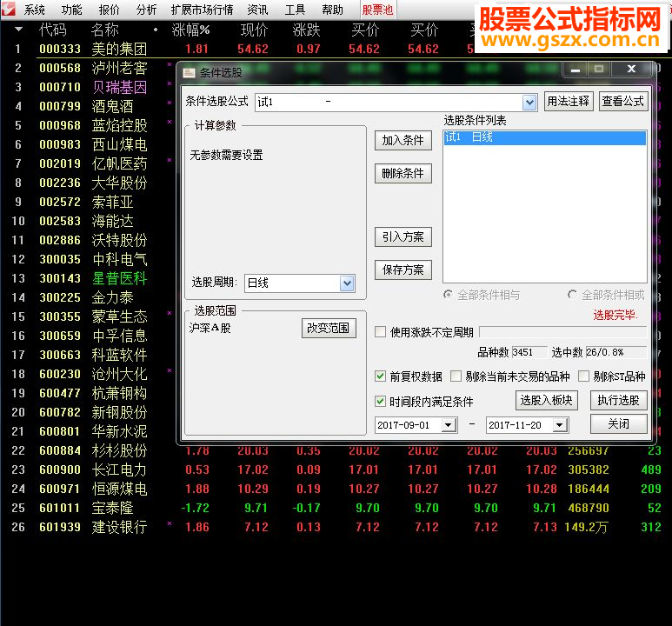Switch to the 股票池 tab
This screenshot has width=672, height=626.
377,10
